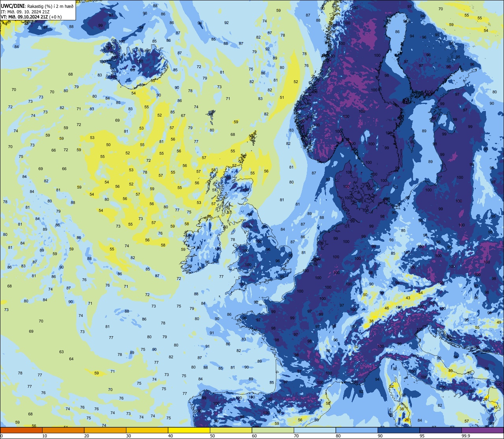Click the color bar tick label 10
504x439 pixels.
tap(44, 436)
